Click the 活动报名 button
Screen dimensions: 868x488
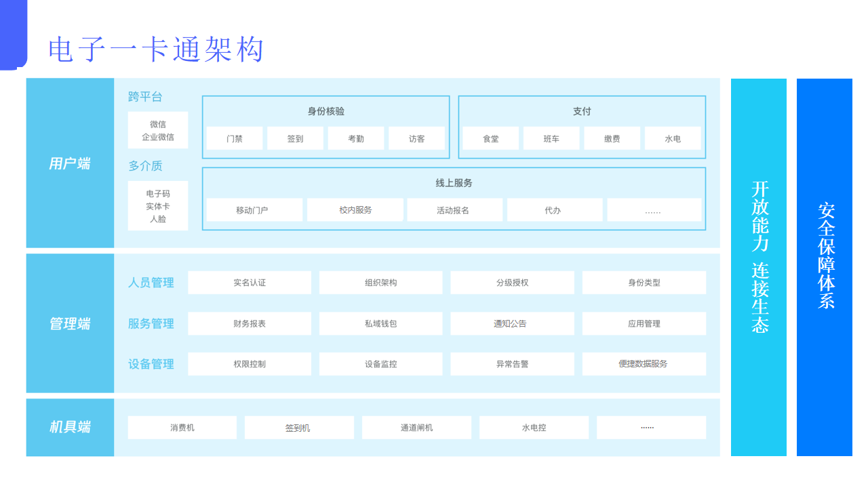(454, 210)
